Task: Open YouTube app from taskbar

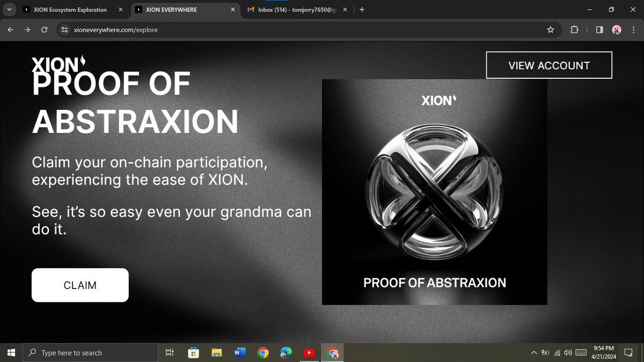Action: click(x=309, y=352)
